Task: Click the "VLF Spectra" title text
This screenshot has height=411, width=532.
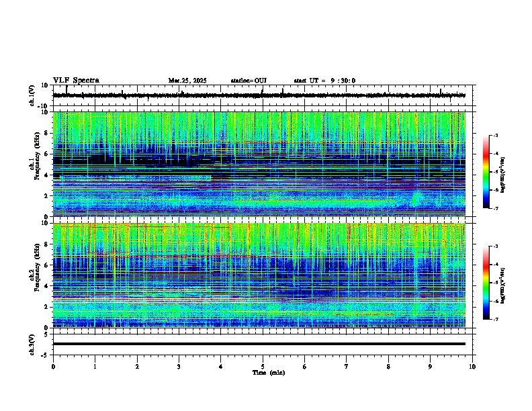Action: coord(76,81)
